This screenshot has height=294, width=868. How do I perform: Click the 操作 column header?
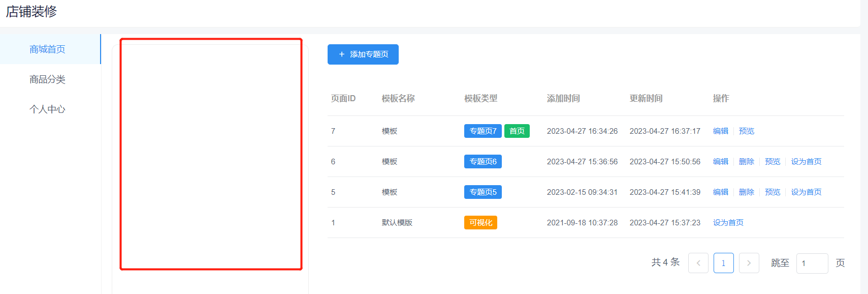(x=721, y=99)
